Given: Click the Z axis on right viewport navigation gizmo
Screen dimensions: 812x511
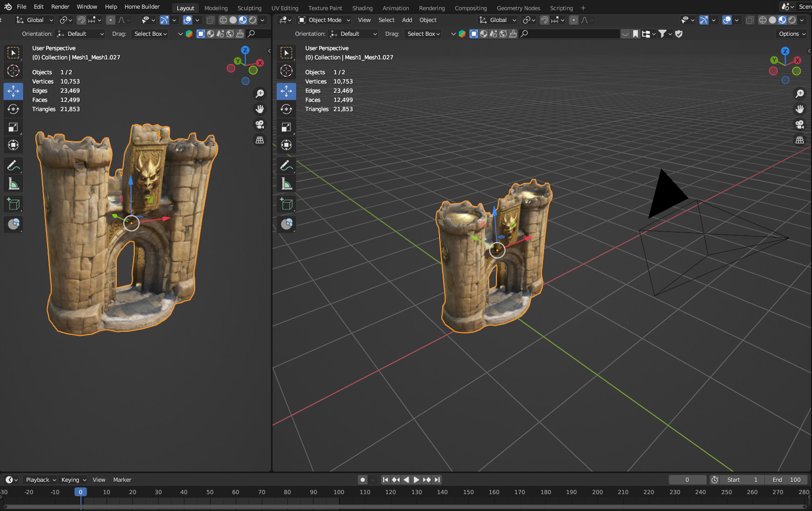Looking at the screenshot, I should [785, 51].
